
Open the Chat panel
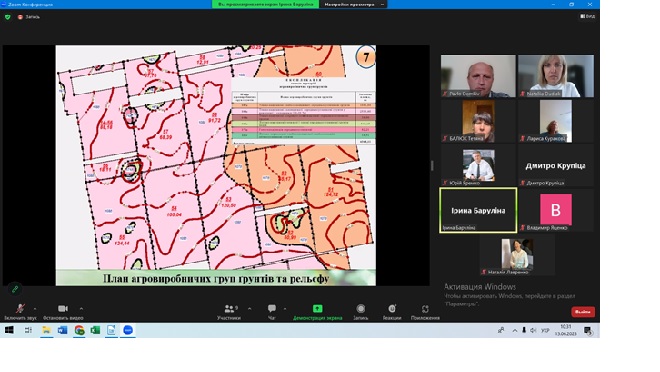pos(272,312)
